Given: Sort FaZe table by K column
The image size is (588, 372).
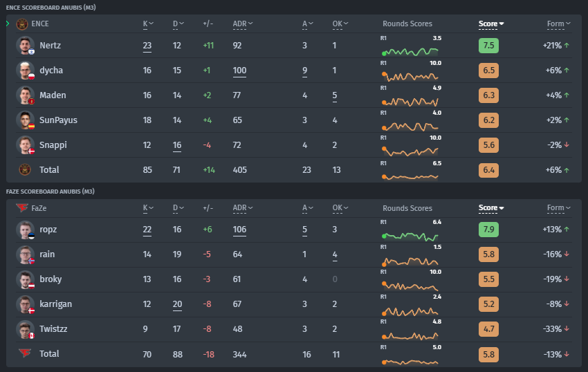Looking at the screenshot, I should (148, 208).
